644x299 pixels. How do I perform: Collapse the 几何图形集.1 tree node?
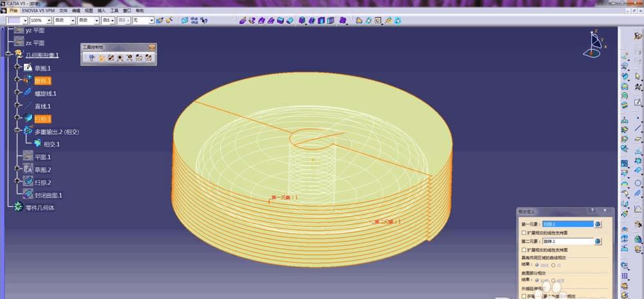8,53
